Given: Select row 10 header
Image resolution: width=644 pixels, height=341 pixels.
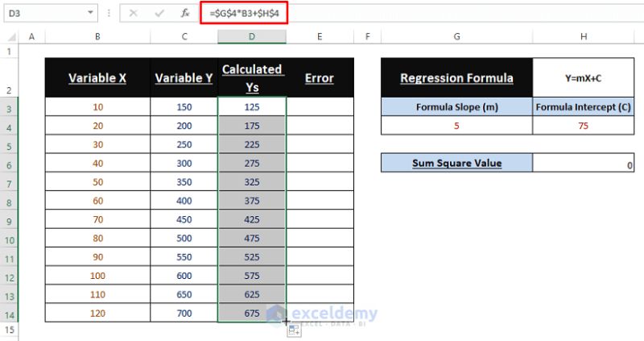Looking at the screenshot, I should tap(10, 239).
